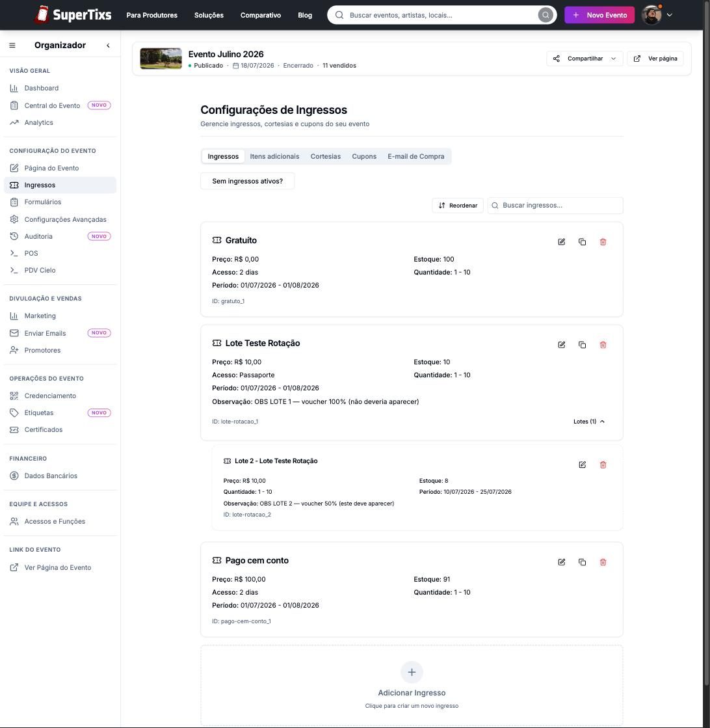Screen dimensions: 710x728
Task: Open POS in sidebar
Action: [60, 253]
